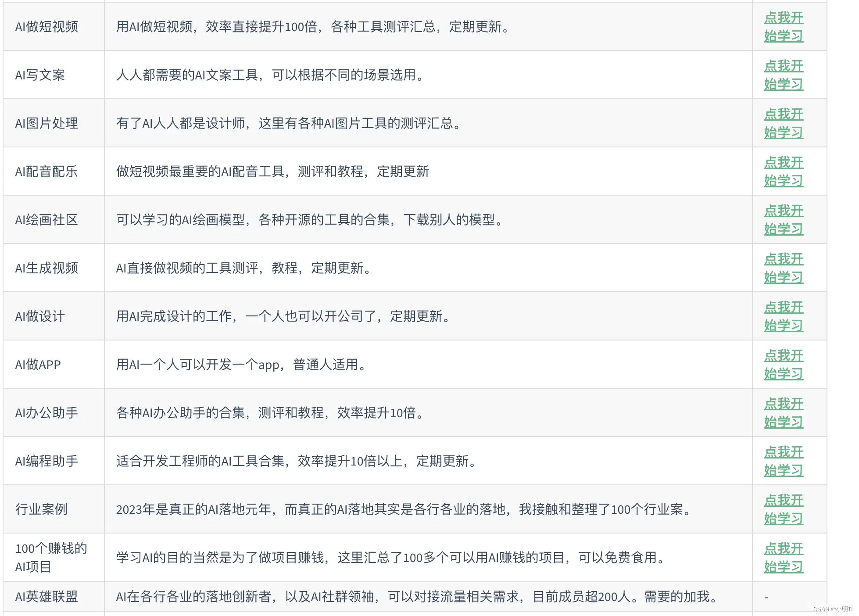Screen dimensions: 859x616
Task: Click the description 可以学习的AI绘画模型
Action: (311, 220)
